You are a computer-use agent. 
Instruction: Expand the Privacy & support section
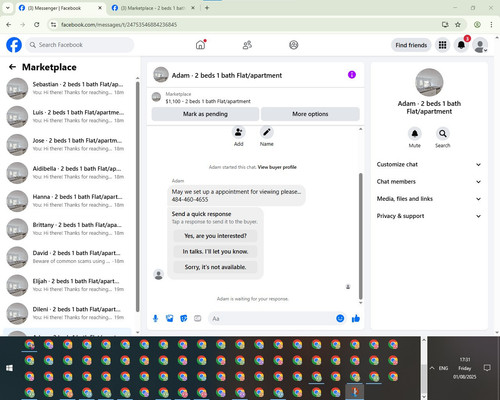tap(429, 216)
